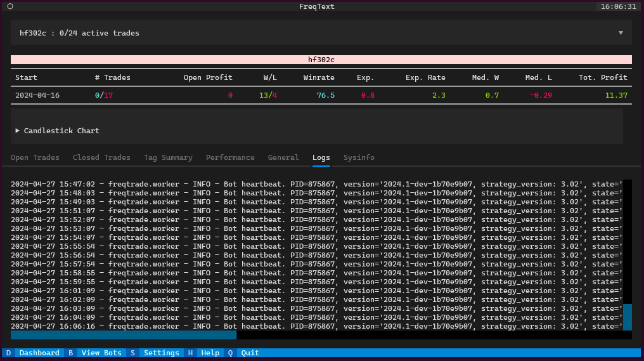Click the 2024-04-16 row in the stats table
644x361 pixels.
coord(321,95)
